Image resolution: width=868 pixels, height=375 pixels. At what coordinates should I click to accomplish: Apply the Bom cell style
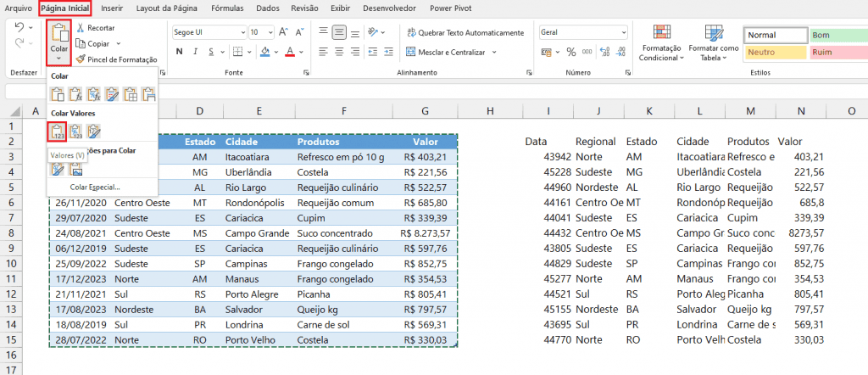pyautogui.click(x=838, y=35)
